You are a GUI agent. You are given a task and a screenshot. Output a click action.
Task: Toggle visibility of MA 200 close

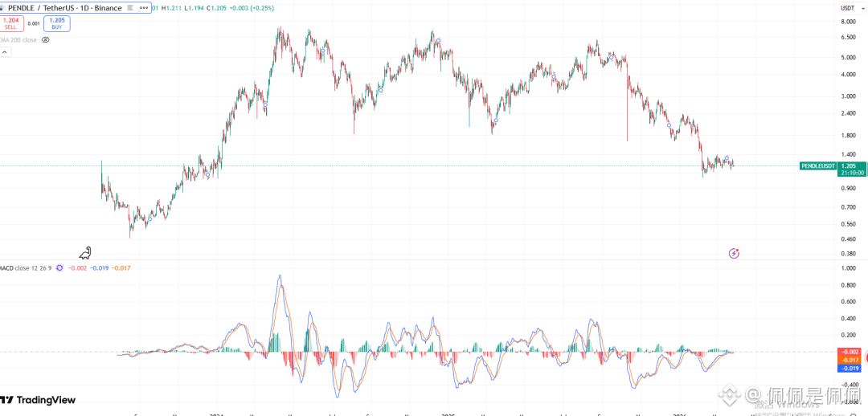pos(45,40)
